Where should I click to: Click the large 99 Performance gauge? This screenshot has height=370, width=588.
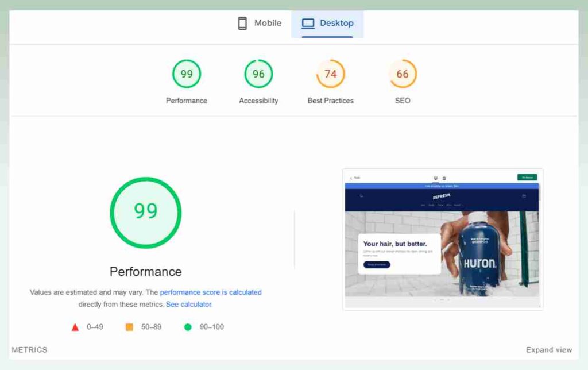point(145,212)
